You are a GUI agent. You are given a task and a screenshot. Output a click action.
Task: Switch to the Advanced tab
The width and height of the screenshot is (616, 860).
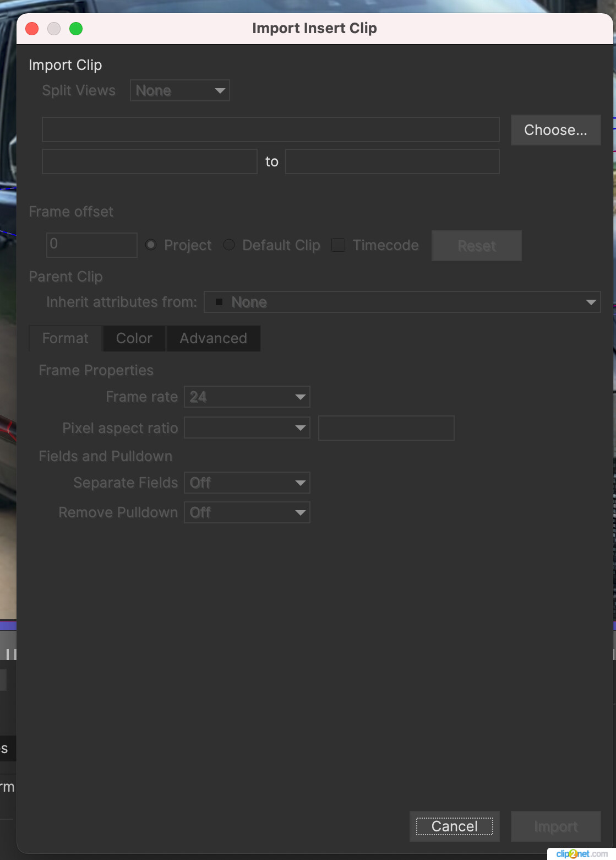coord(213,338)
